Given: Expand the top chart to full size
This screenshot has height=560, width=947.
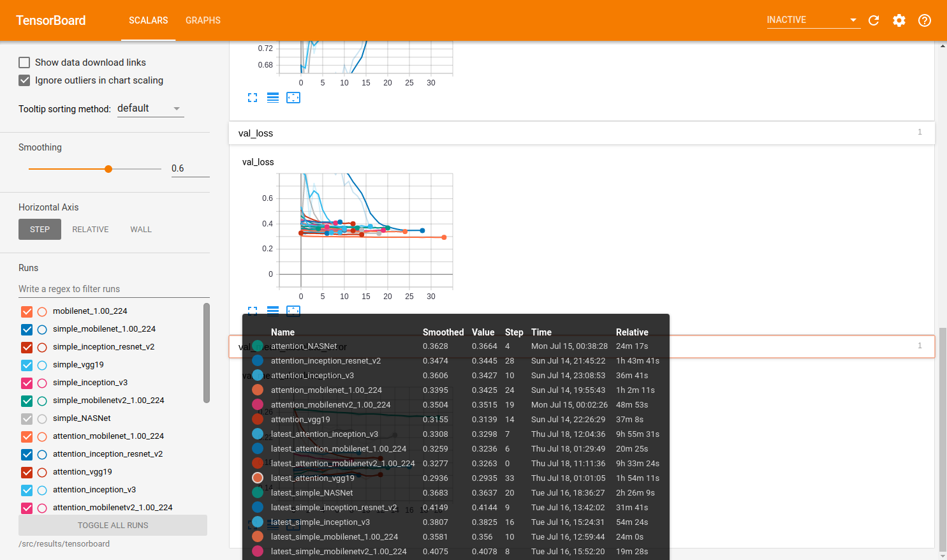Looking at the screenshot, I should point(253,98).
